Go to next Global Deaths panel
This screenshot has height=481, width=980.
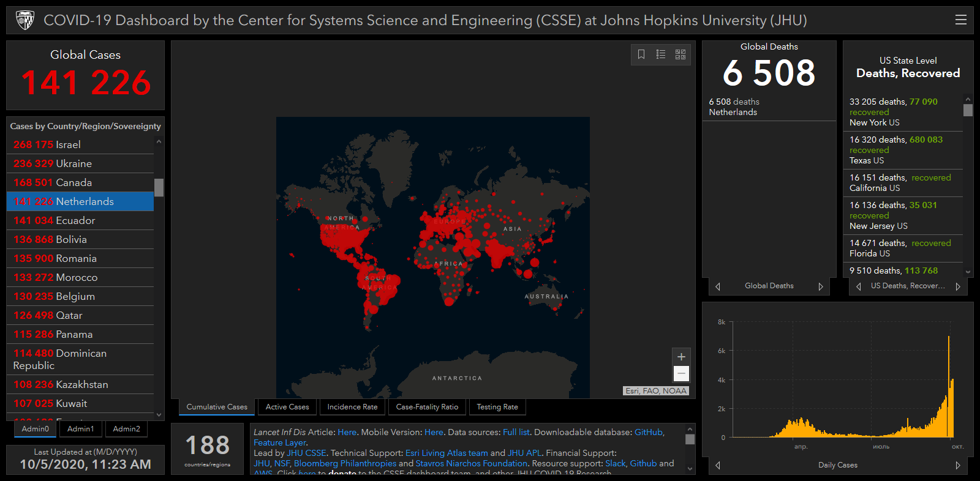(821, 286)
